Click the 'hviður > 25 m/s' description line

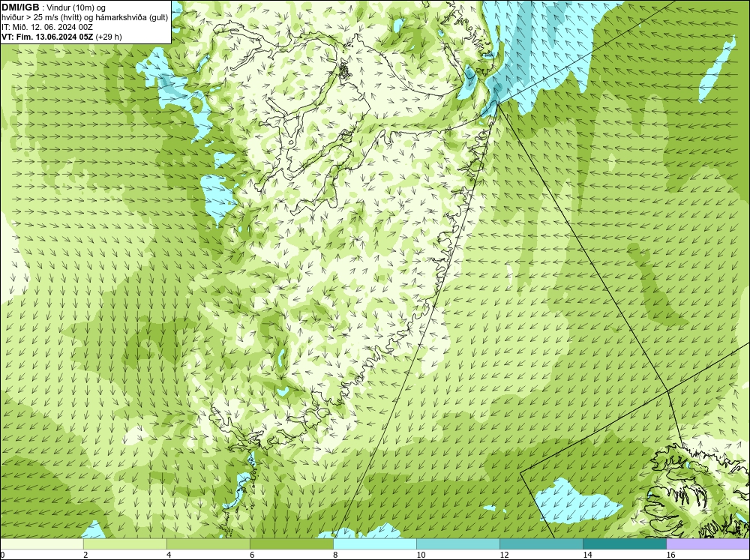(x=85, y=18)
